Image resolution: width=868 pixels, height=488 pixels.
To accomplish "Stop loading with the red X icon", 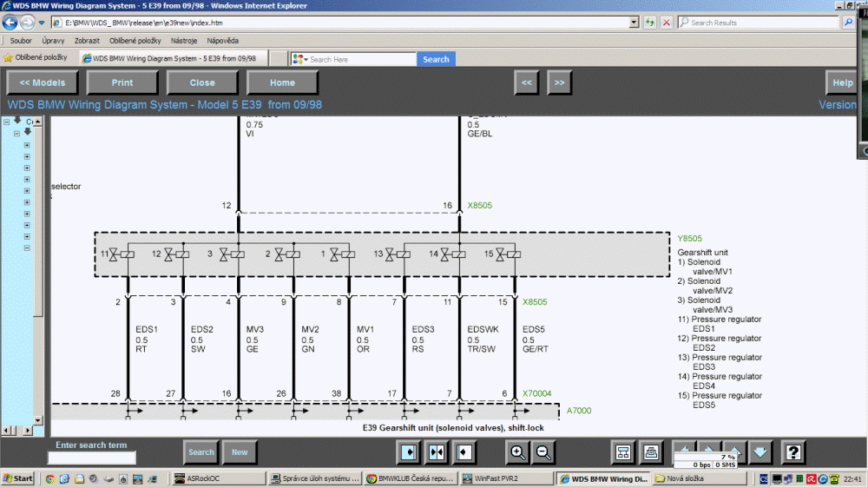I will pos(667,23).
